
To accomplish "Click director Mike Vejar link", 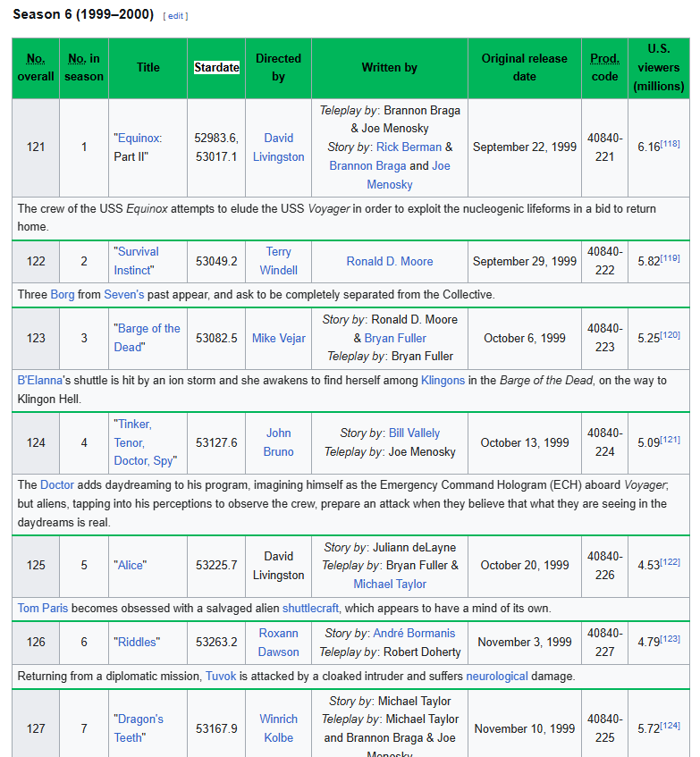I will pyautogui.click(x=279, y=338).
